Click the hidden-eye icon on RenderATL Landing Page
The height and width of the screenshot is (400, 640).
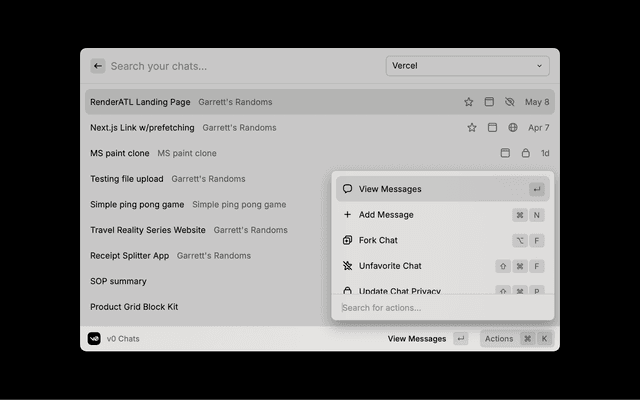(510, 102)
